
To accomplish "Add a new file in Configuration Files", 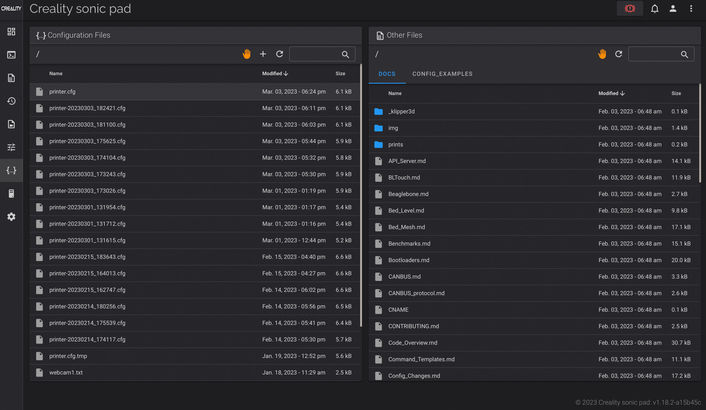I will tap(263, 54).
